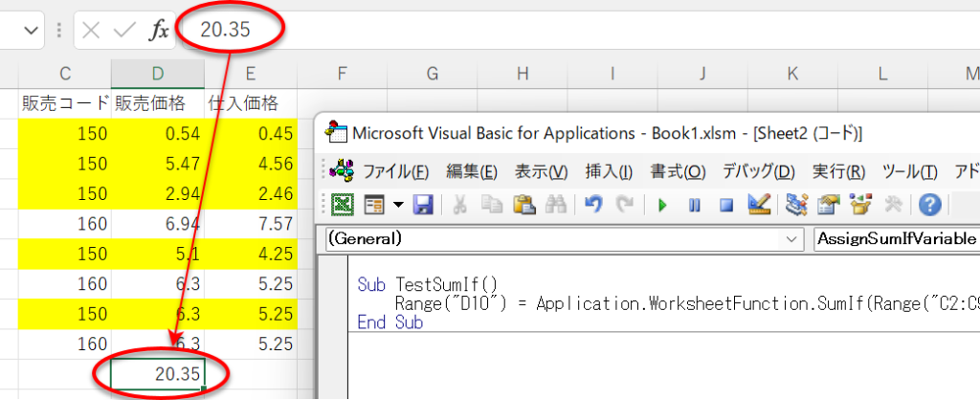Toggle Design Mode icon
Screen dimensions: 980x400
759,205
